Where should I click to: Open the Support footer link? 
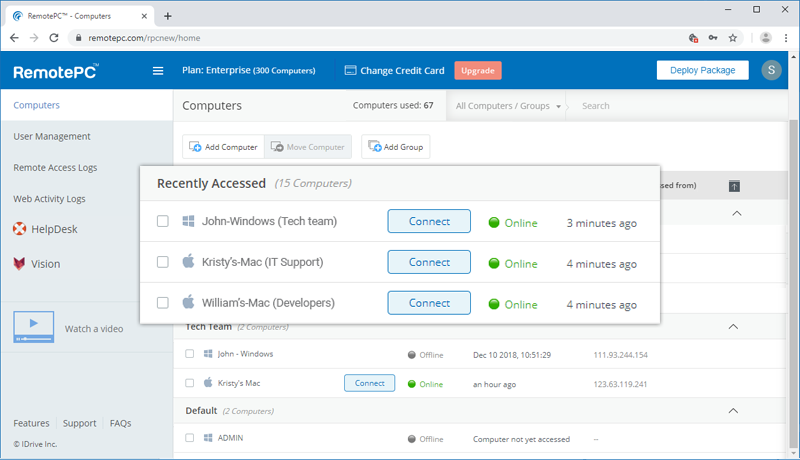click(79, 423)
